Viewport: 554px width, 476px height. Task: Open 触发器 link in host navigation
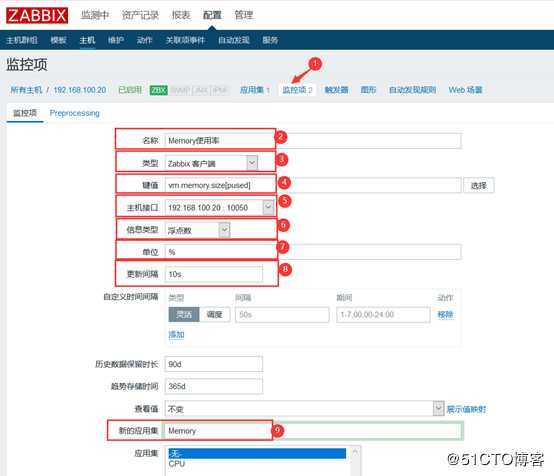tap(336, 90)
